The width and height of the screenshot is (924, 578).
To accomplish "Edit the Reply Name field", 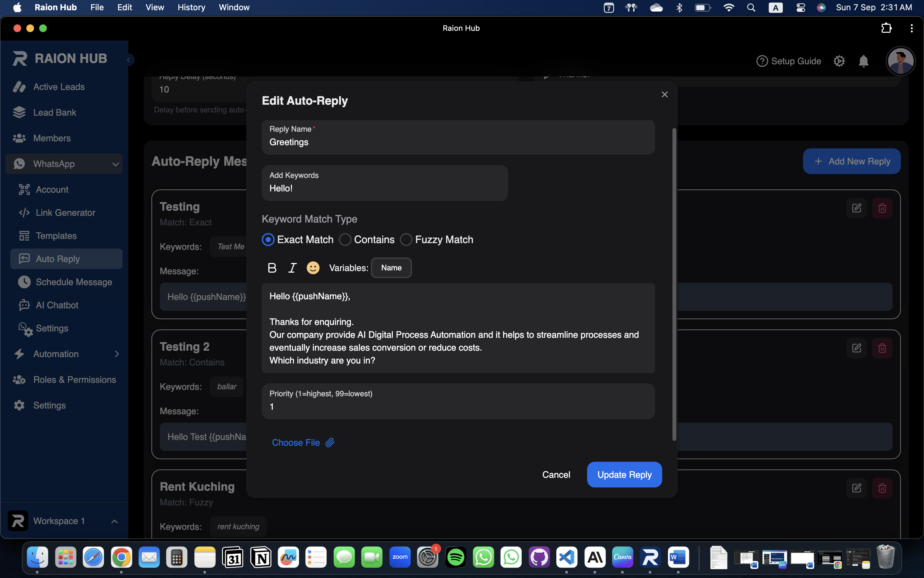I will pyautogui.click(x=458, y=138).
